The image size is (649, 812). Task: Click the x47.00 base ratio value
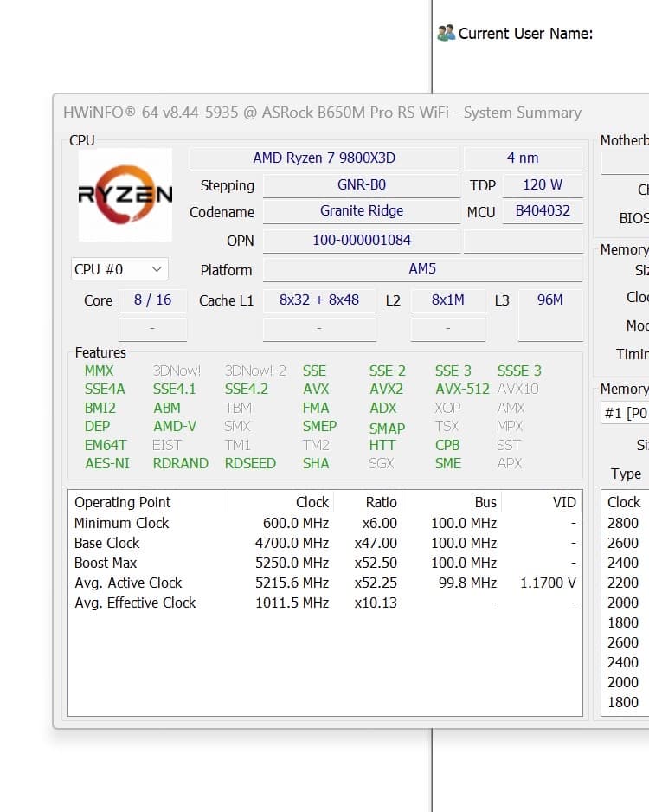click(376, 543)
